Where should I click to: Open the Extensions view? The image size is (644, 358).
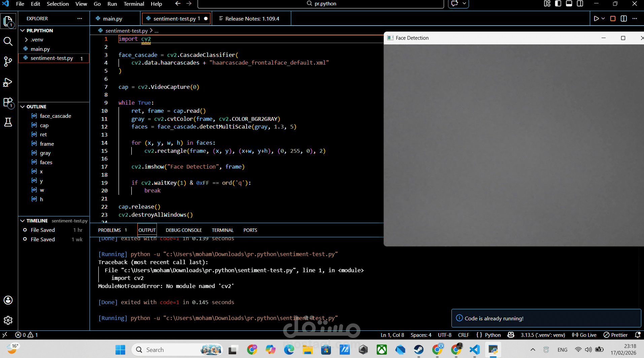(8, 102)
